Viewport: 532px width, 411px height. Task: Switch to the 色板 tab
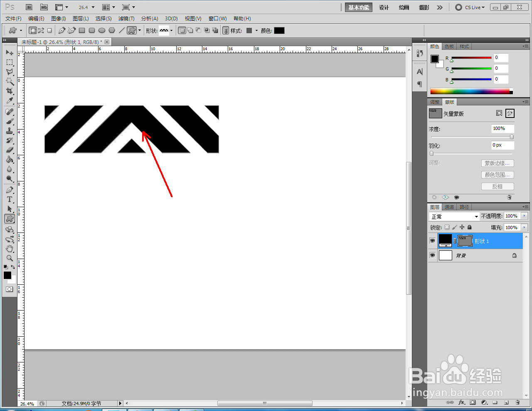tap(449, 46)
